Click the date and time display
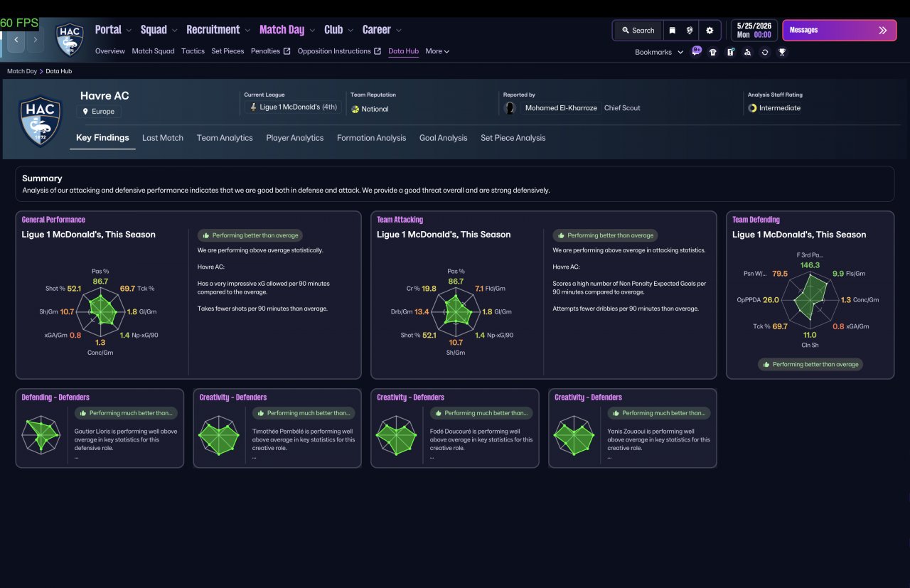This screenshot has height=588, width=910. click(x=754, y=30)
